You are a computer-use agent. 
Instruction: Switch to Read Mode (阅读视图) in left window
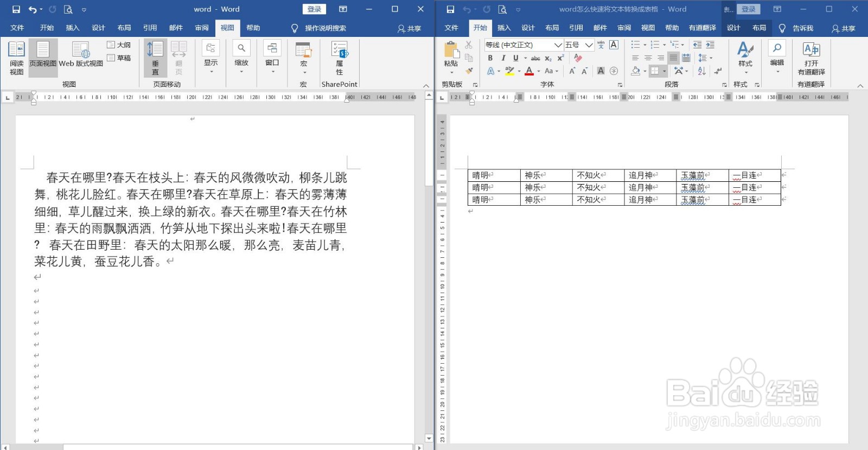16,58
